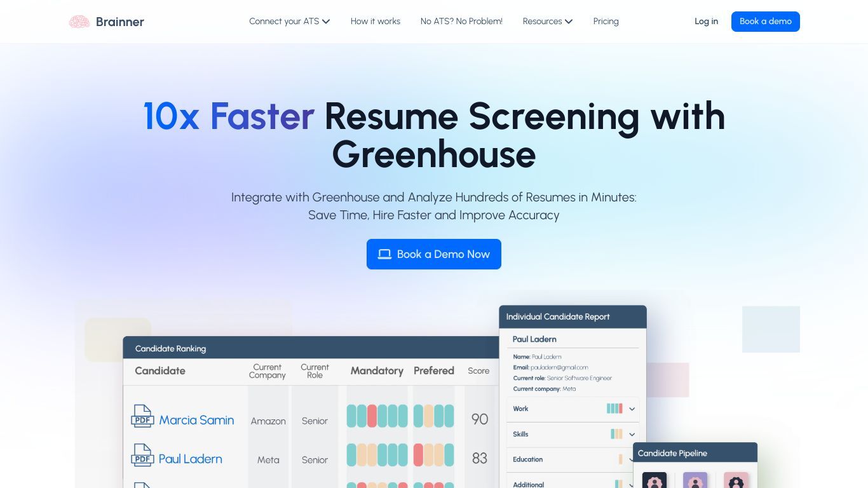This screenshot has width=868, height=488.
Task: Click first dark avatar in Candidate Pipeline
Action: point(654,480)
